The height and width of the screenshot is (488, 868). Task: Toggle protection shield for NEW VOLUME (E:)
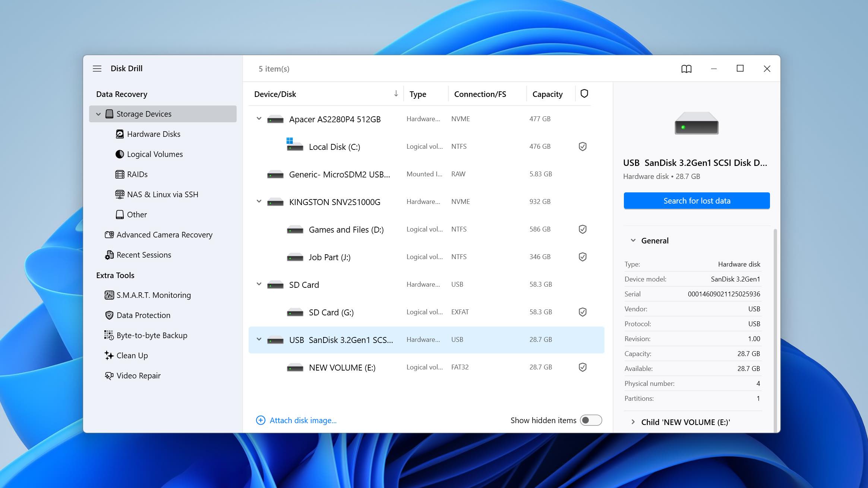pos(583,367)
